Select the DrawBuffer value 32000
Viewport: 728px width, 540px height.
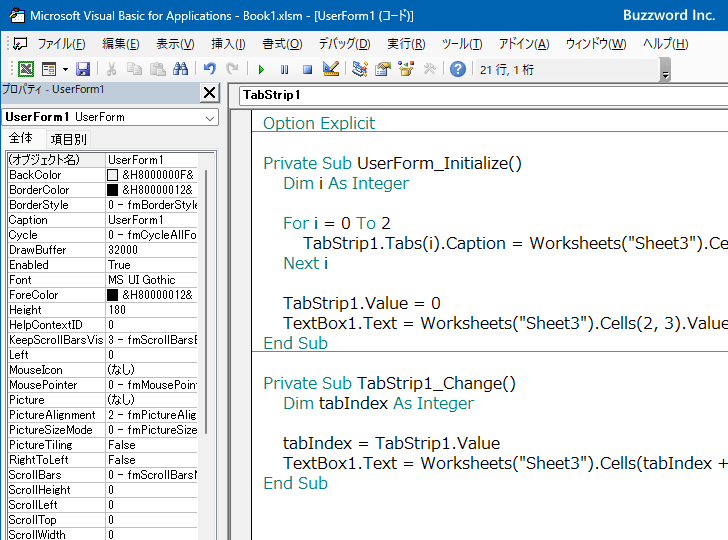pos(151,250)
